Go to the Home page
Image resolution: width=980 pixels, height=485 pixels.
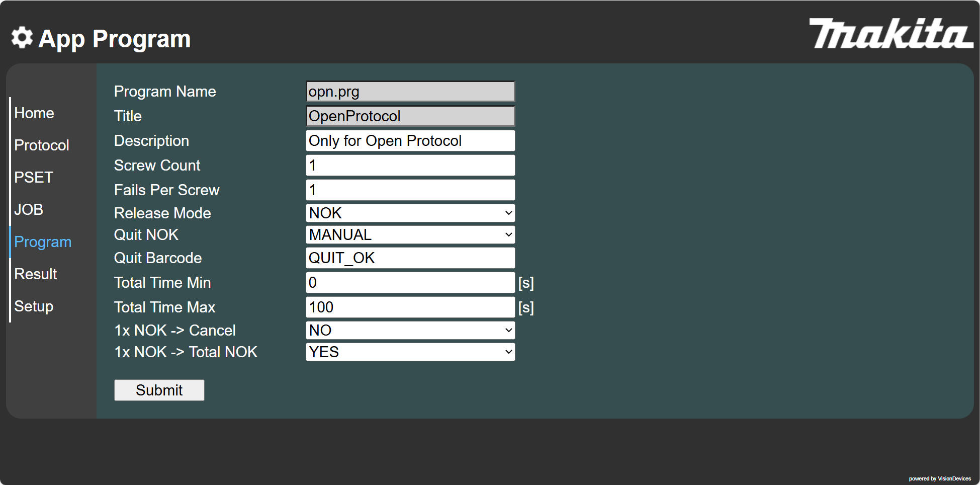[34, 113]
